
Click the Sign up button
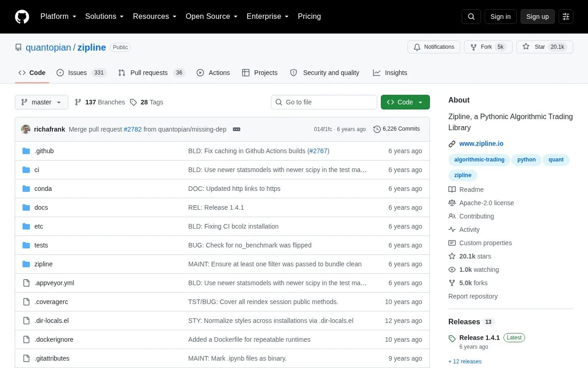click(x=537, y=17)
